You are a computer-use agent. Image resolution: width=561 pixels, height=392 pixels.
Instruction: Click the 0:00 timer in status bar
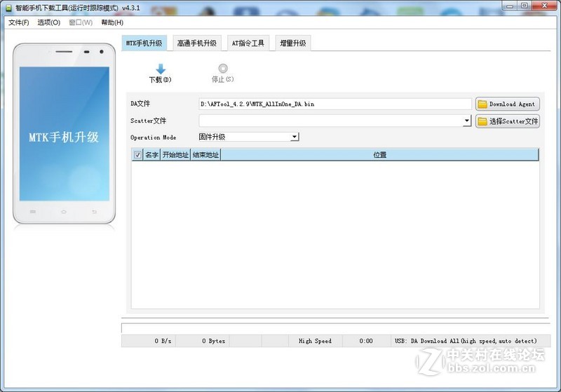pyautogui.click(x=366, y=341)
